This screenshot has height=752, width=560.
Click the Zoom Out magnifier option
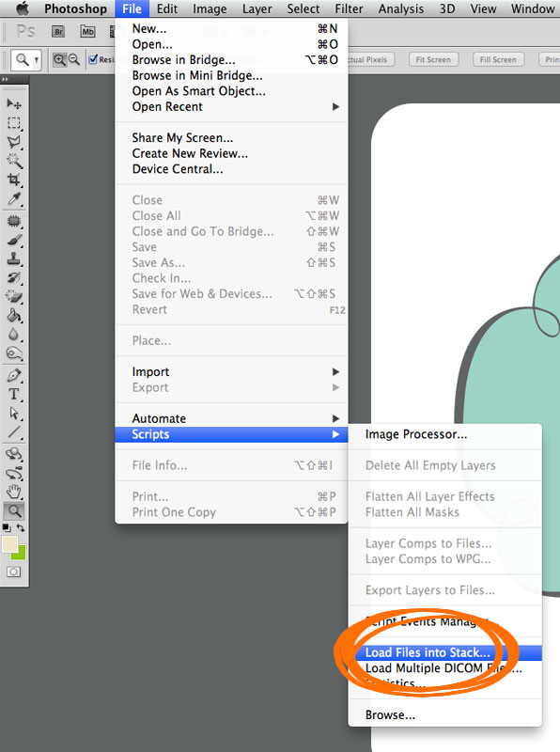74,59
